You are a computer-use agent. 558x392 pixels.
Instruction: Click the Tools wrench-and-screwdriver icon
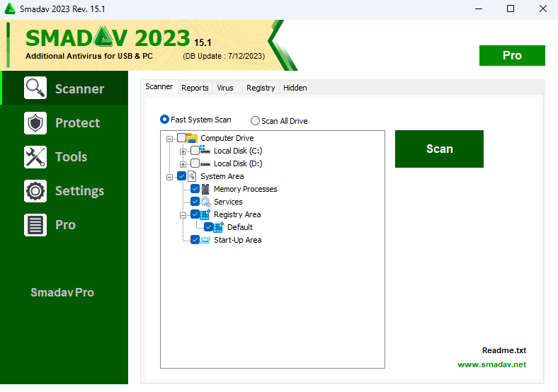point(35,157)
